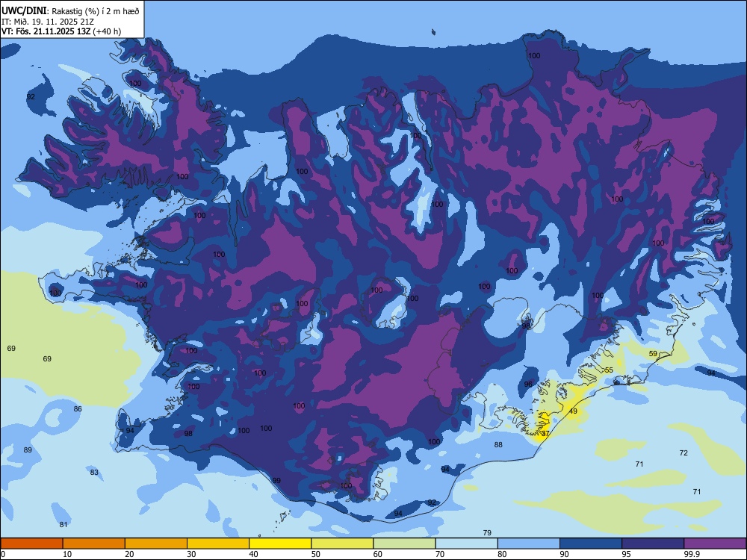
Task: Click the '0' legend scale label
Action: tap(3, 554)
